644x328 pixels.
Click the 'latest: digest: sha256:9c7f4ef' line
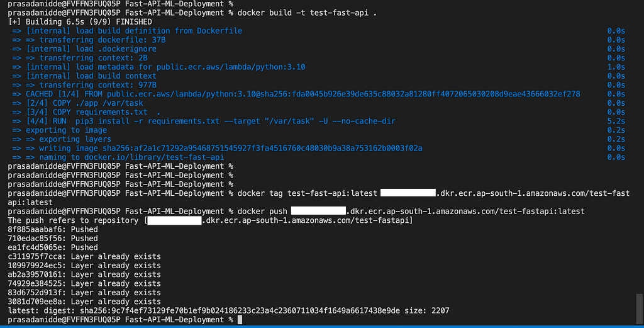click(228, 311)
